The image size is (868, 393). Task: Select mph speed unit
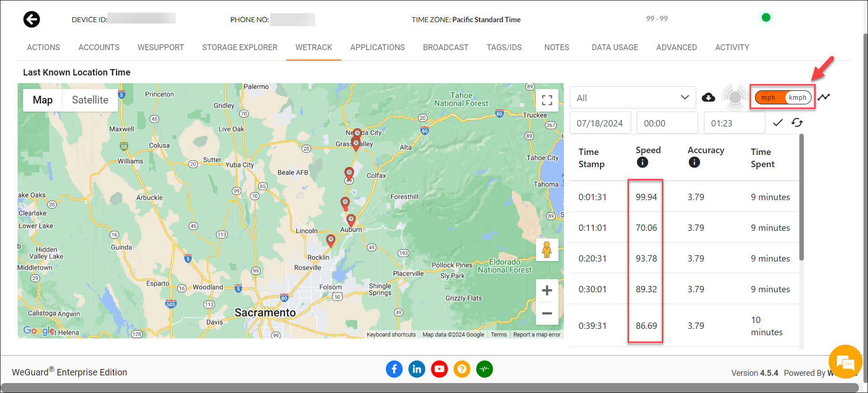pos(768,98)
